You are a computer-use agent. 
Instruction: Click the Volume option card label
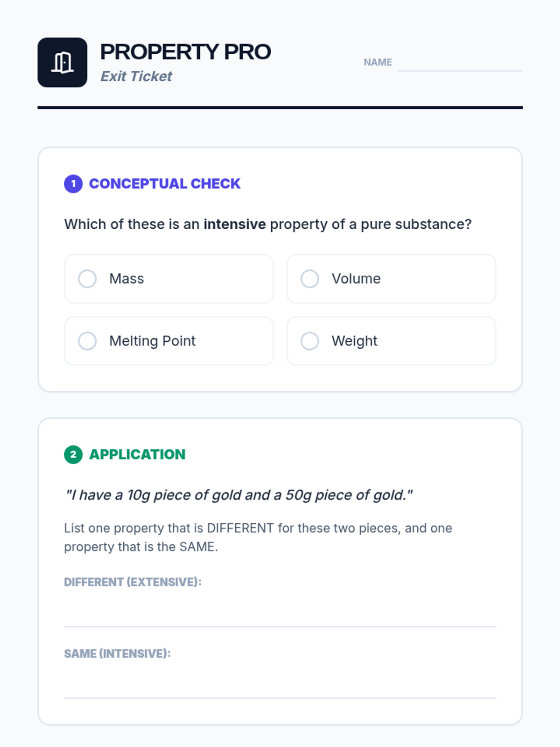tap(356, 279)
